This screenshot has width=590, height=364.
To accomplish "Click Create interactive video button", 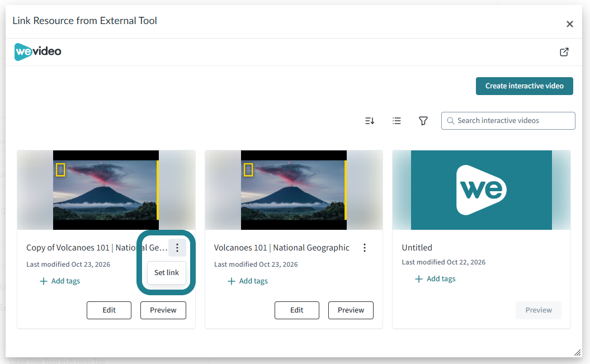I will (x=524, y=86).
